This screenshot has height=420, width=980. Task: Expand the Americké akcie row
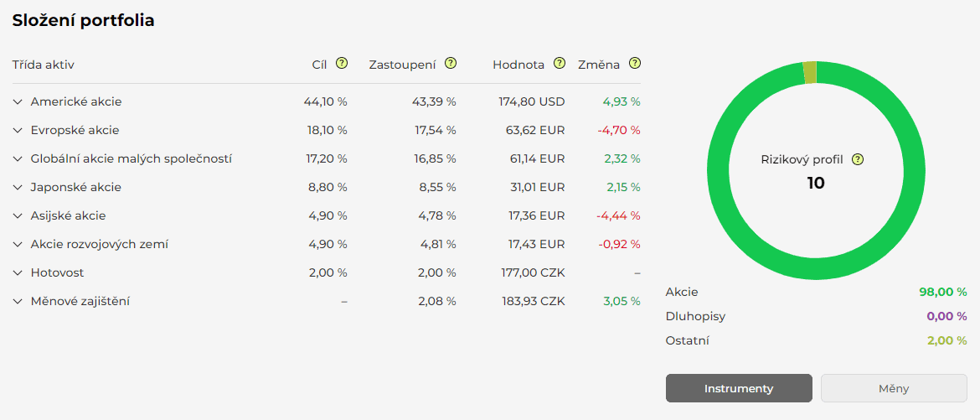coord(18,102)
